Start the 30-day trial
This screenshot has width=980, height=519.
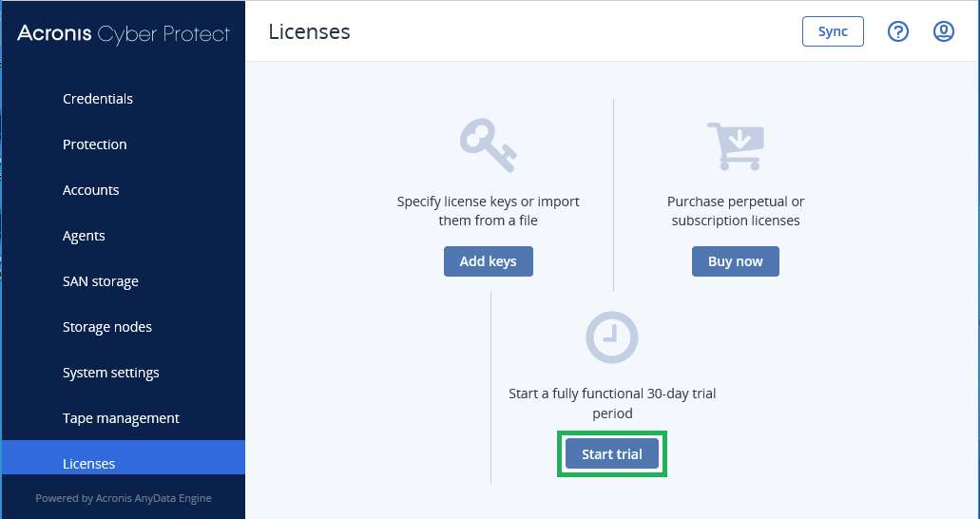click(612, 454)
